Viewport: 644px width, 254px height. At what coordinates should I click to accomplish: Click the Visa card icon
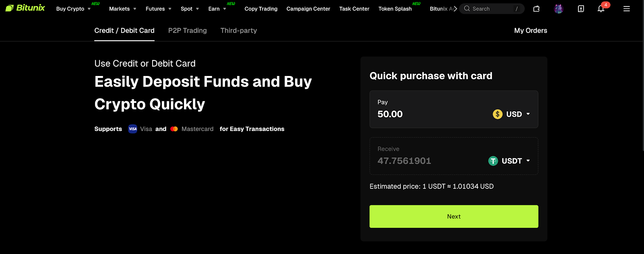(x=132, y=129)
